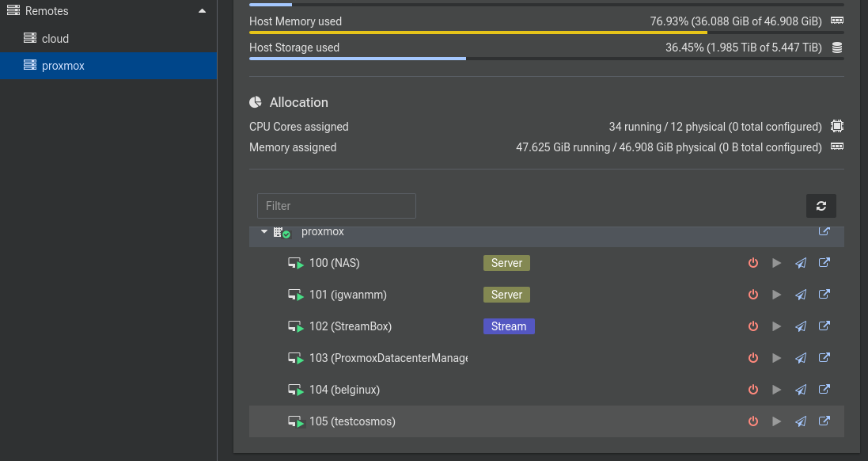The height and width of the screenshot is (461, 868).
Task: Migrate VM 101 (igwanmm) via paper plane icon
Action: pos(801,294)
